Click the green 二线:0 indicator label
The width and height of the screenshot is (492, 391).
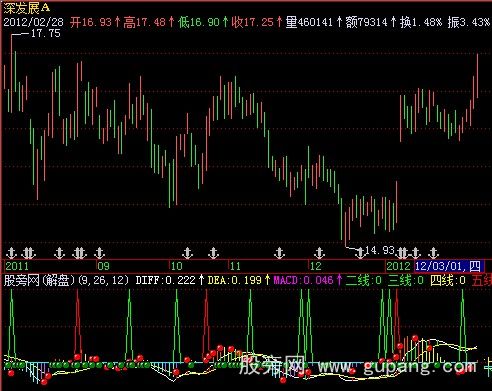click(x=364, y=280)
